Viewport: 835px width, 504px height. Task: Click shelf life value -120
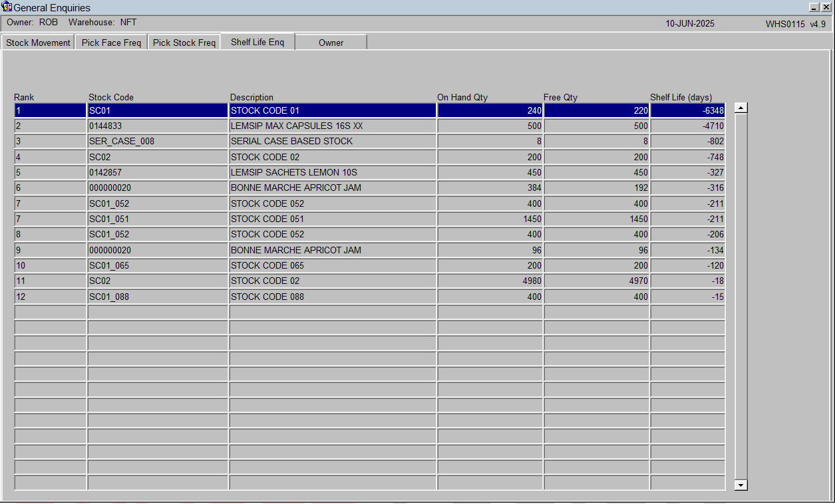(688, 265)
